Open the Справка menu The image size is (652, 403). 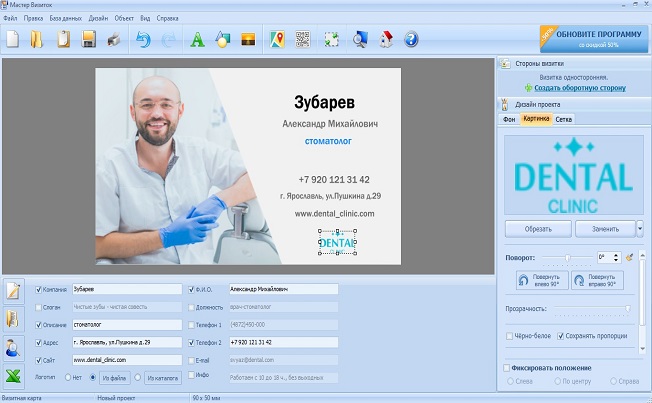pos(168,18)
